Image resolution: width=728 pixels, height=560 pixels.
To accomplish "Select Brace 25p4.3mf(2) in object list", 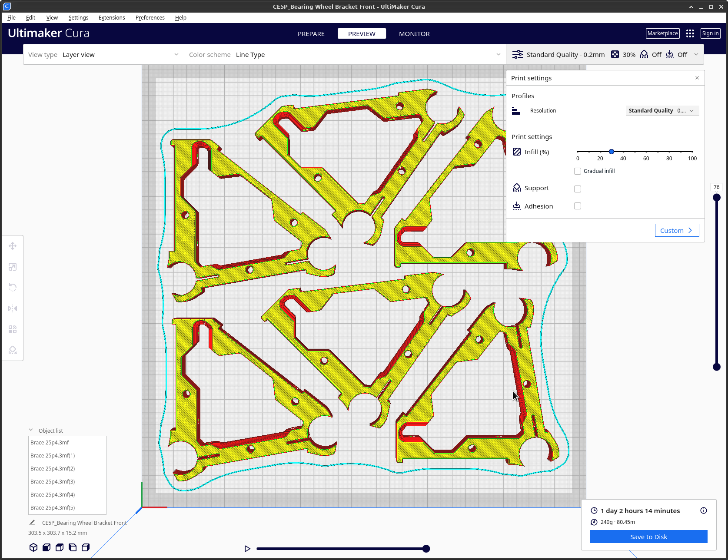I will click(x=67, y=469).
